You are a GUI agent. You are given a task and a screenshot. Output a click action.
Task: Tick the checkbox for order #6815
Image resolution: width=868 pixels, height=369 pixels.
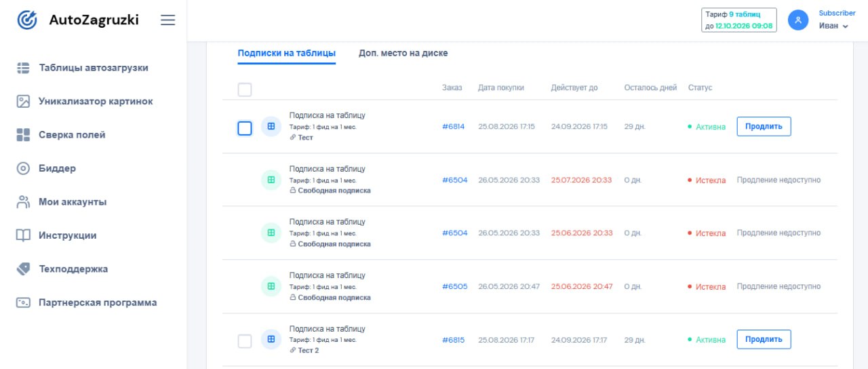(x=245, y=341)
